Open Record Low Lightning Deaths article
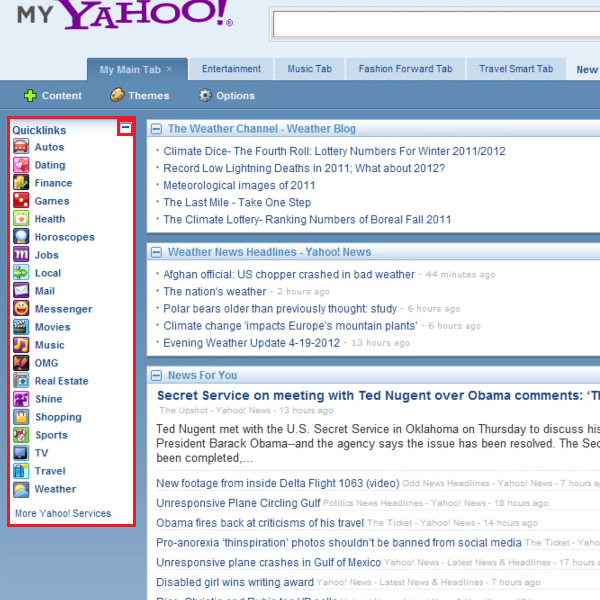Screen dimensions: 600x600 [x=304, y=168]
